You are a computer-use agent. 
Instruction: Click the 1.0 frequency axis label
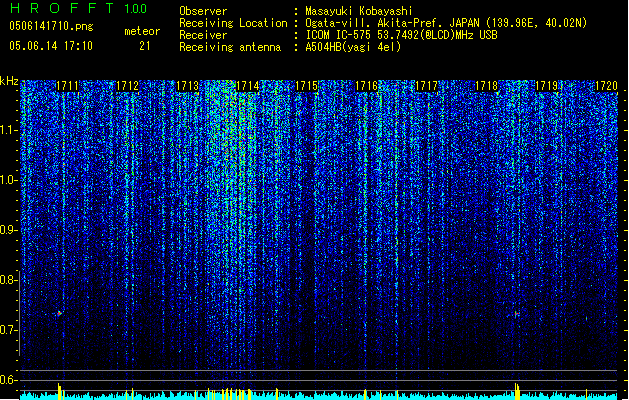point(9,180)
